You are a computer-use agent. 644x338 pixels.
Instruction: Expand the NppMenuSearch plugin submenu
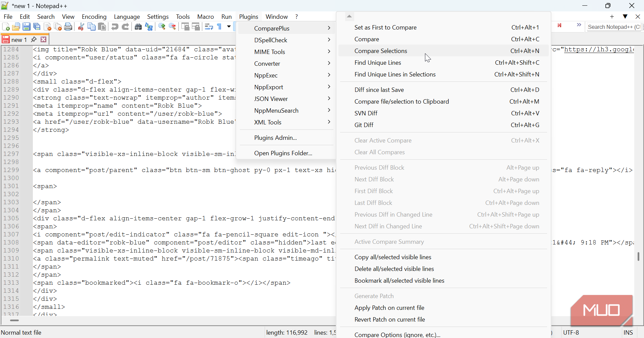pyautogui.click(x=286, y=111)
